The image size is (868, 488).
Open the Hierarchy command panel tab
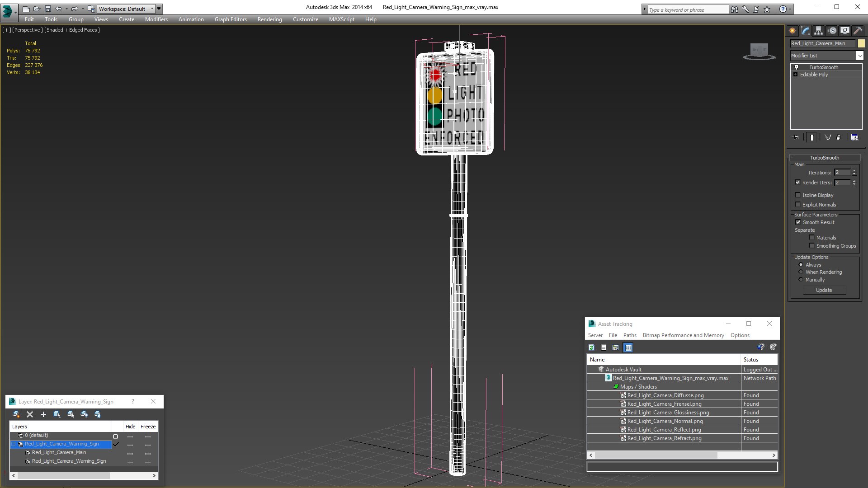click(818, 31)
